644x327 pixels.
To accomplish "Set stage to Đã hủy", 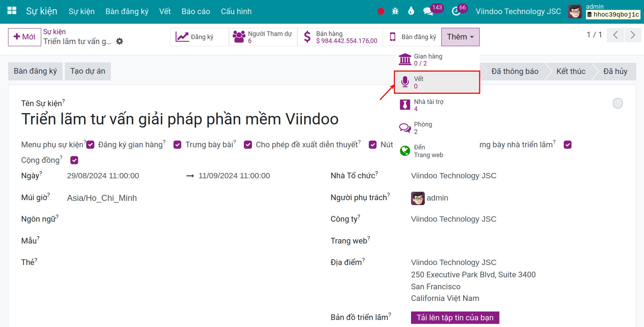I will pos(615,72).
